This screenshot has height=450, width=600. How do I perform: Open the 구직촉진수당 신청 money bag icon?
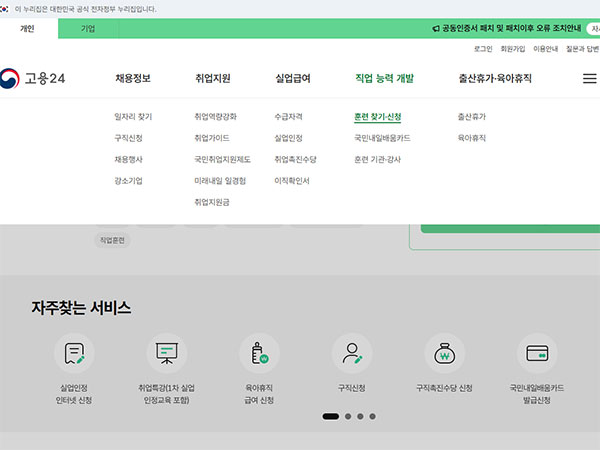pos(444,353)
